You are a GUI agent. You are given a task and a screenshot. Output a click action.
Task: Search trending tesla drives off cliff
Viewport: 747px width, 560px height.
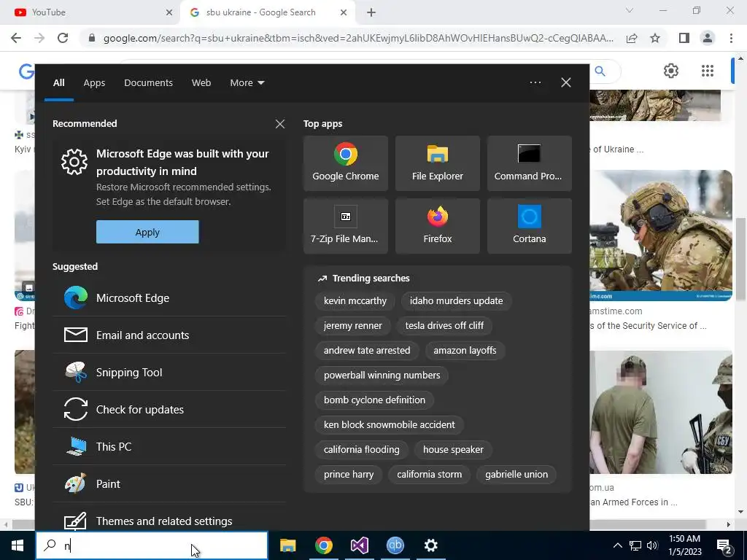pyautogui.click(x=444, y=326)
